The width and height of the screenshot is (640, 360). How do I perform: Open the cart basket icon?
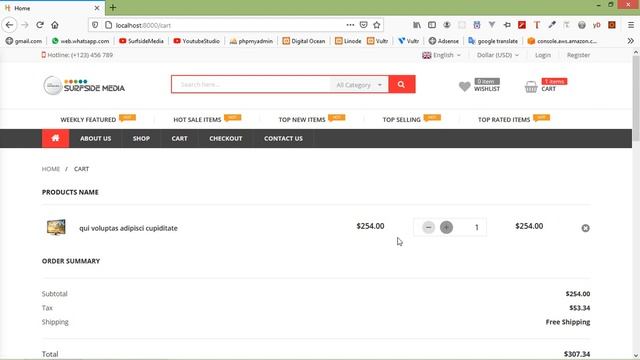(x=531, y=87)
